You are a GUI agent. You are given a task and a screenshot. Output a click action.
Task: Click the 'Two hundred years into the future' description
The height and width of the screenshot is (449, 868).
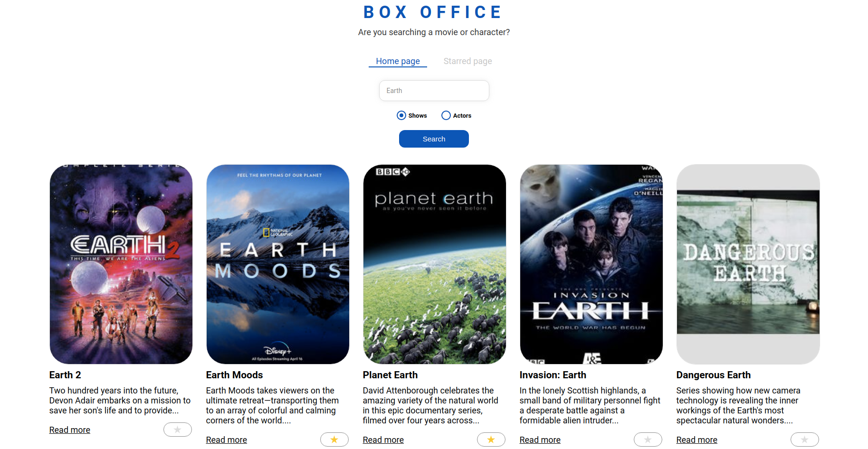click(120, 401)
